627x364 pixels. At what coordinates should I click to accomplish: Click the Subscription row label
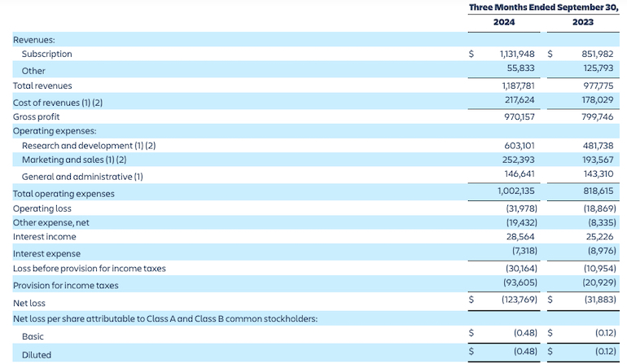click(46, 54)
